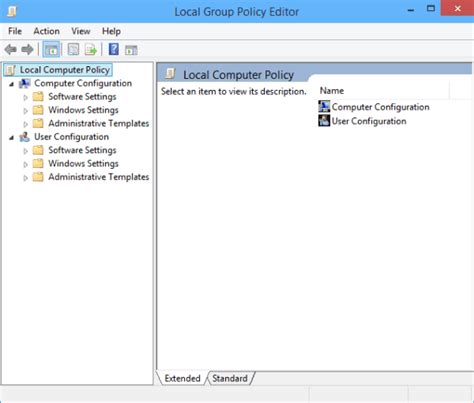Switch to the Standard tab
The width and height of the screenshot is (474, 403).
230,378
